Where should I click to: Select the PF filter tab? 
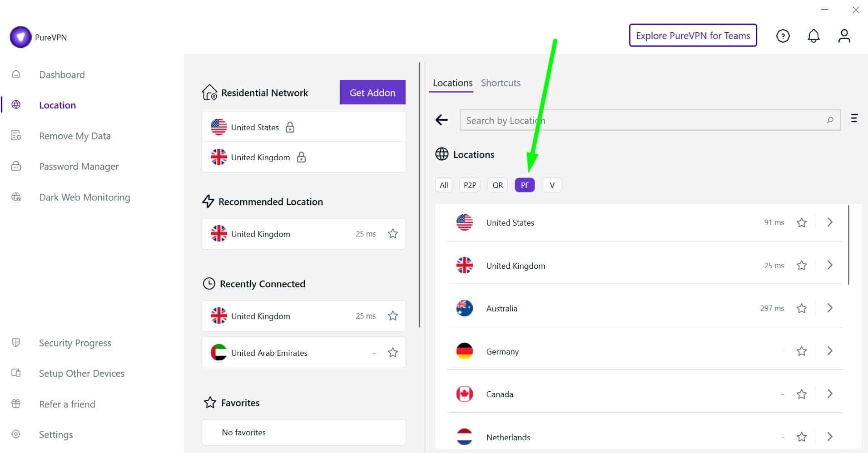click(525, 185)
